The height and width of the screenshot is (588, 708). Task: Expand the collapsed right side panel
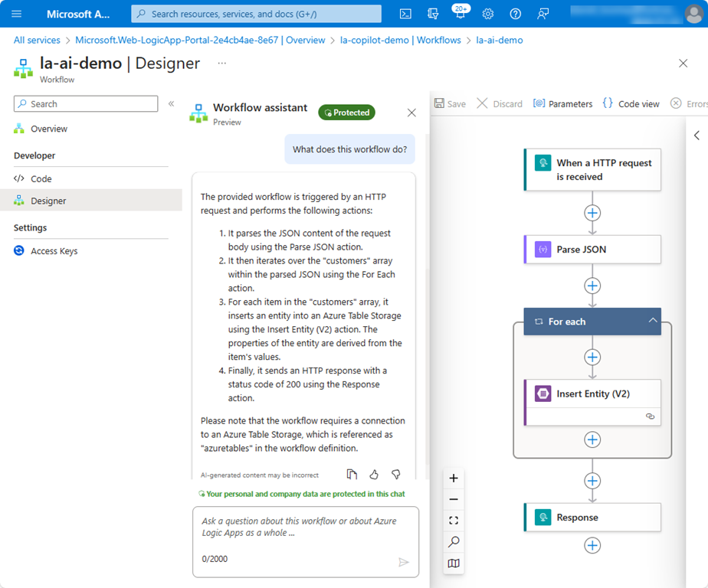tap(697, 136)
